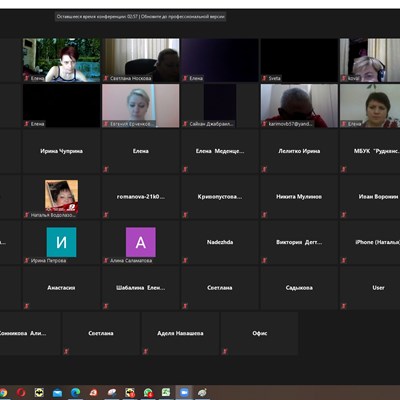Viewport: 400px width, 400px height.
Task: Click muted mic icon in Лелитко Ирина tile
Action: click(264, 169)
